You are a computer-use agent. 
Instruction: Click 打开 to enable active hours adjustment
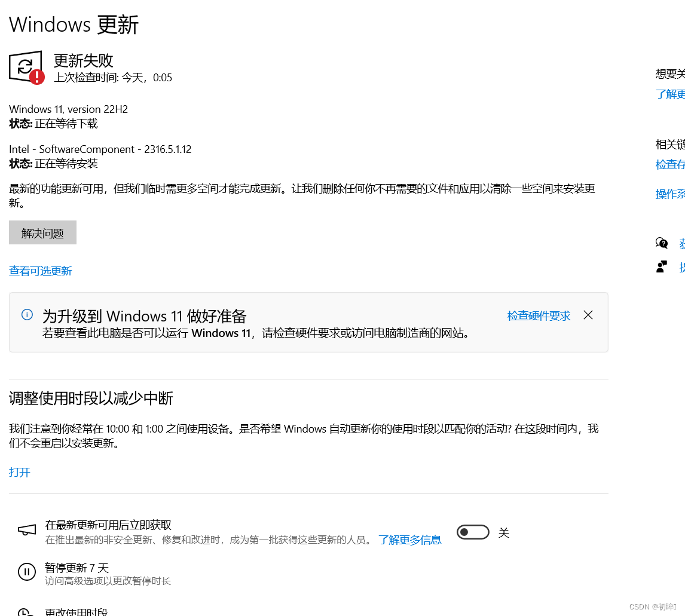(x=20, y=473)
